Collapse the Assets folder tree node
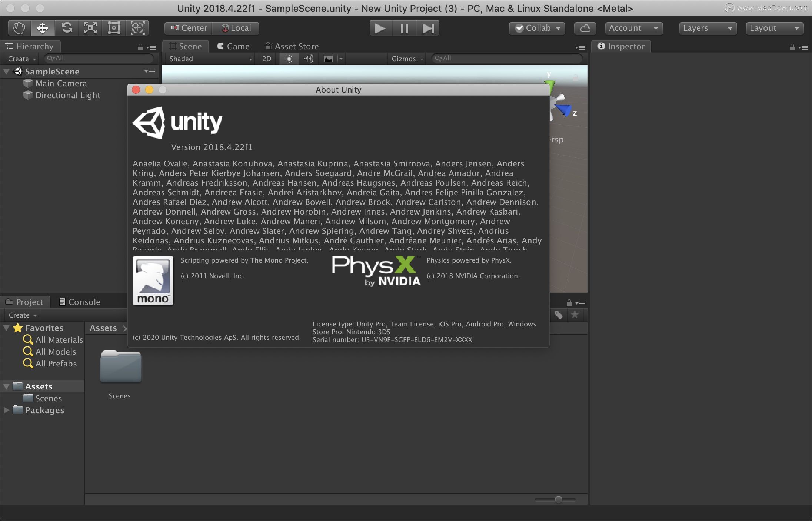Viewport: 812px width, 521px height. [x=6, y=386]
